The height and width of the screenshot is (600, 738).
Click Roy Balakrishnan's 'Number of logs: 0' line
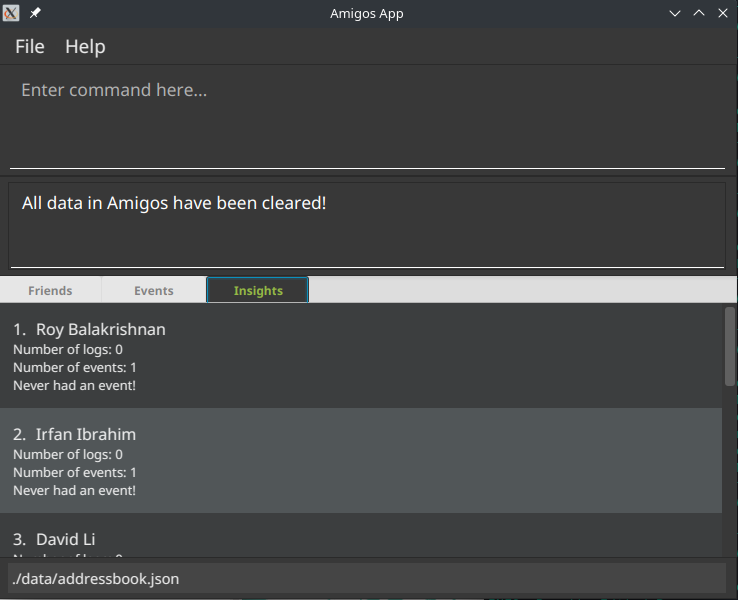68,350
